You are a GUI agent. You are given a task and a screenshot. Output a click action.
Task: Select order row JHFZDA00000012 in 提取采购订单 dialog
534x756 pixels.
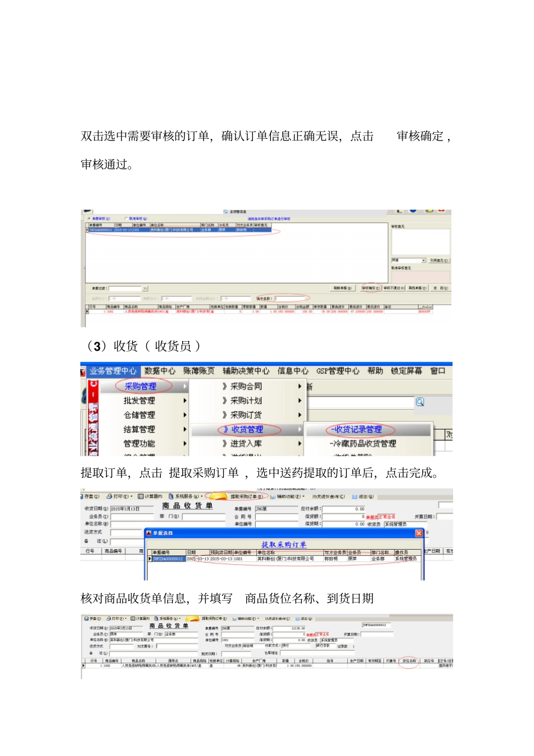[284, 559]
